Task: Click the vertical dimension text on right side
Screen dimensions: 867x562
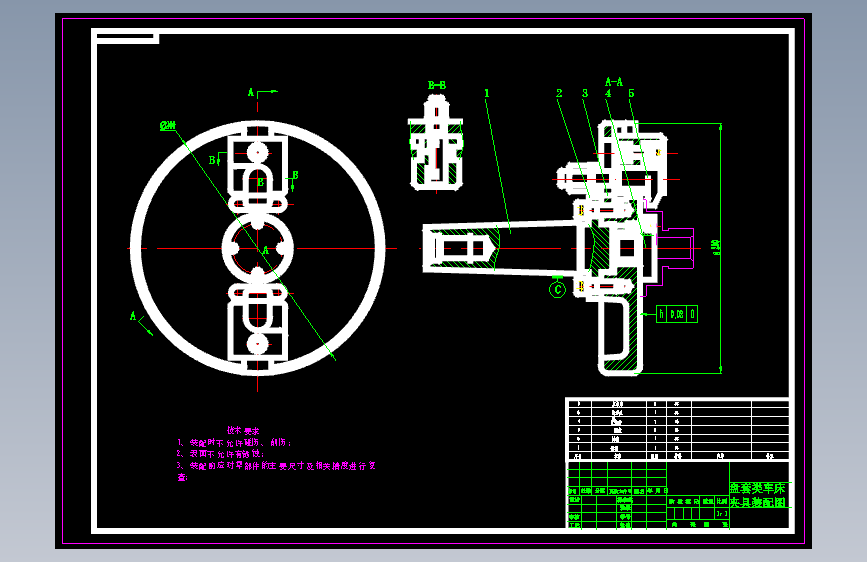Action: [x=716, y=247]
